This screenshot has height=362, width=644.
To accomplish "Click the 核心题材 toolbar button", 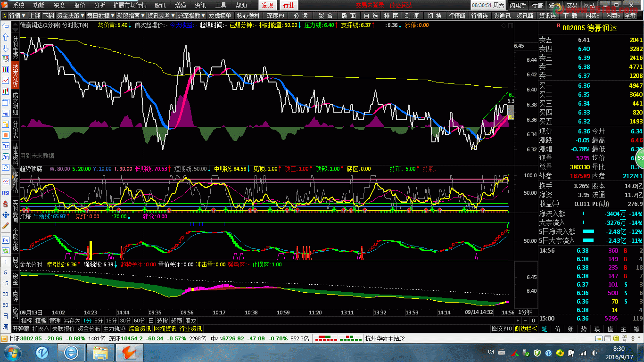I will [248, 15].
